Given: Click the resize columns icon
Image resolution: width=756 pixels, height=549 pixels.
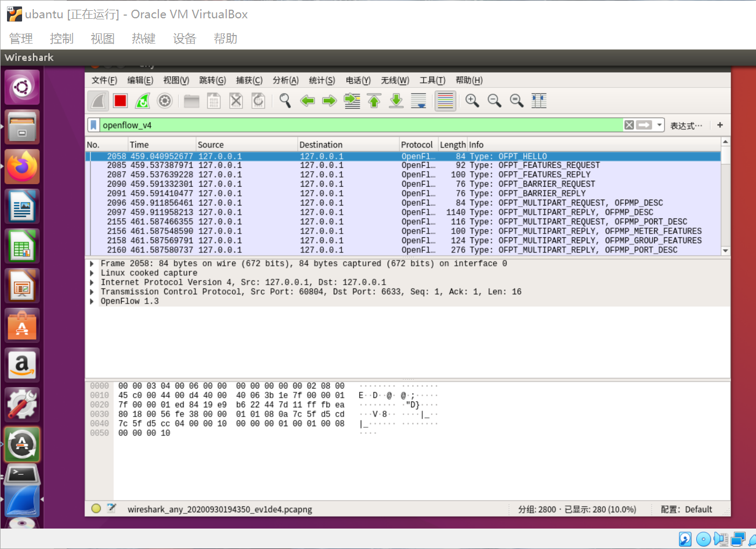Looking at the screenshot, I should pos(539,101).
